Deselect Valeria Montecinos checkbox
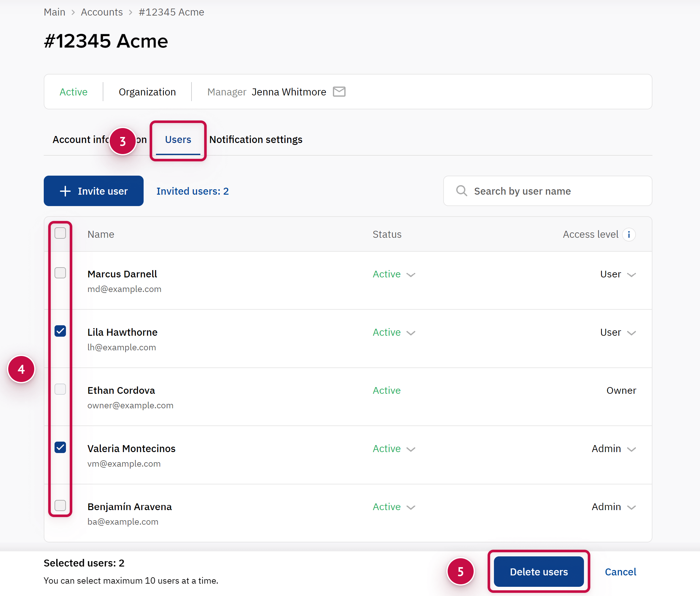 pyautogui.click(x=60, y=447)
